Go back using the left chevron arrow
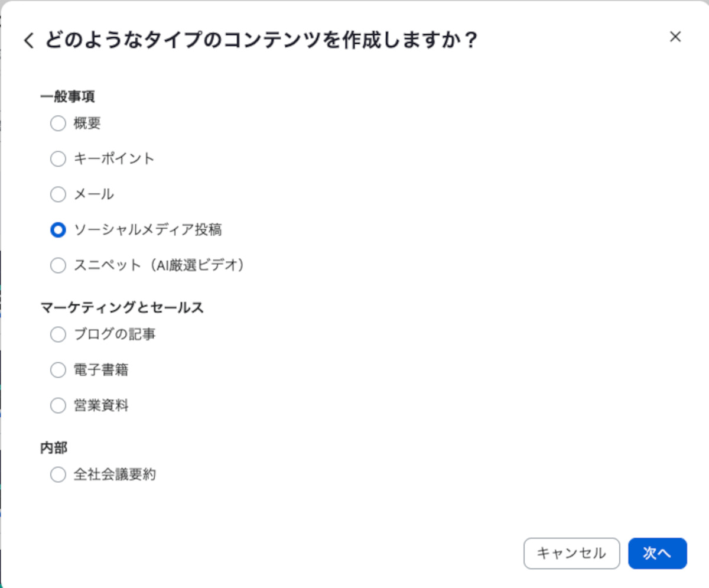This screenshot has width=709, height=588. (28, 41)
